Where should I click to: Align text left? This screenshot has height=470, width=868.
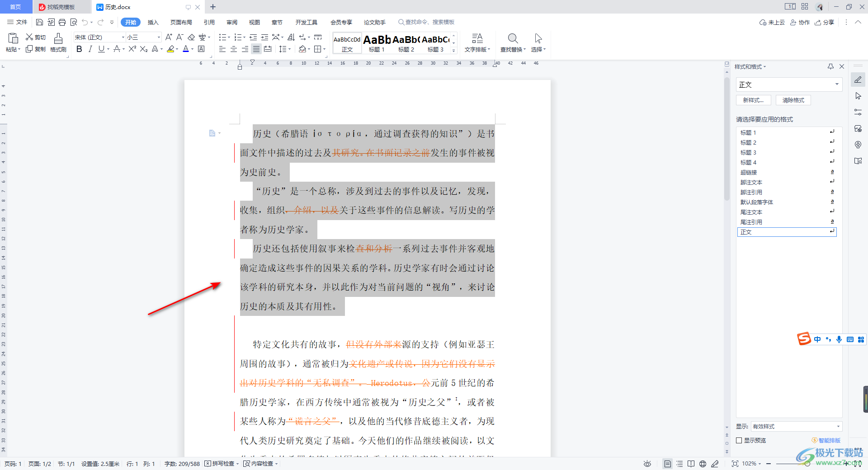[x=222, y=49]
